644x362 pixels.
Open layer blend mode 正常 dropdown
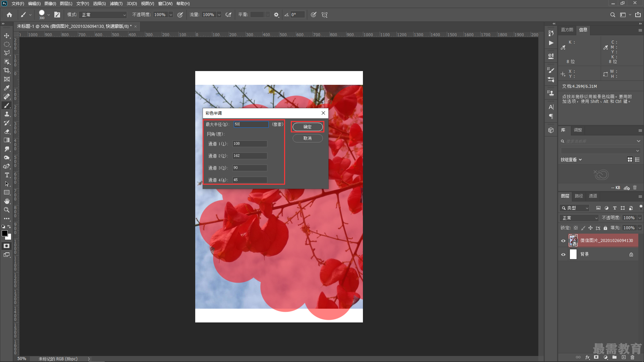(x=579, y=218)
